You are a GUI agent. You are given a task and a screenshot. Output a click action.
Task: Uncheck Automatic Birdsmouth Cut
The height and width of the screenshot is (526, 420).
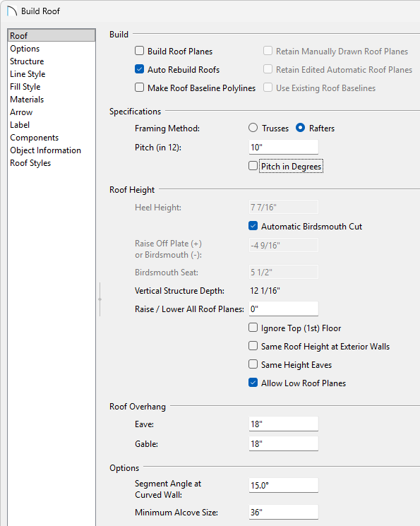click(253, 226)
